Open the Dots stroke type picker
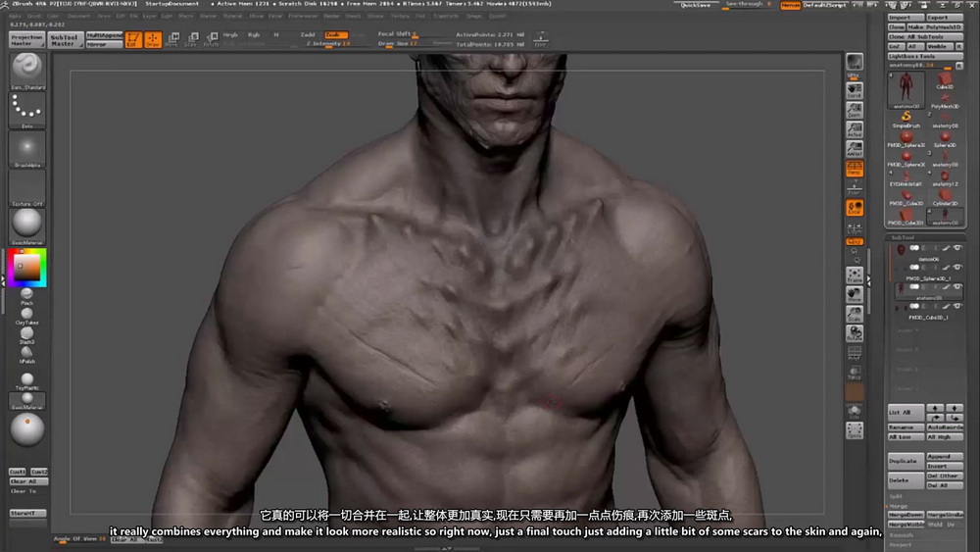 [26, 111]
